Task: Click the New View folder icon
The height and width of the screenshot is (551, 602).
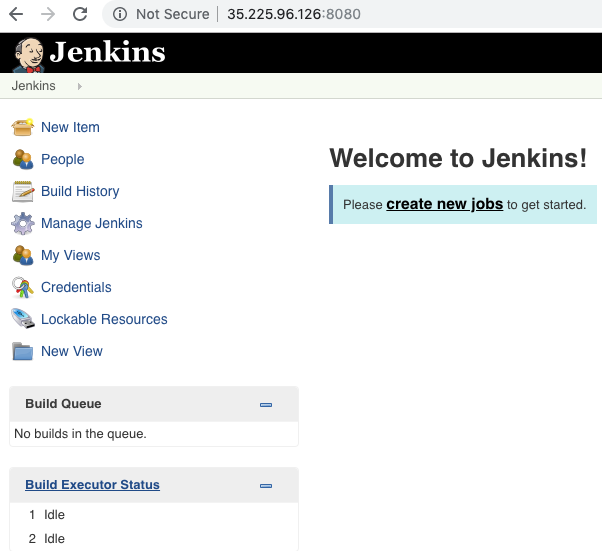Action: pos(22,351)
